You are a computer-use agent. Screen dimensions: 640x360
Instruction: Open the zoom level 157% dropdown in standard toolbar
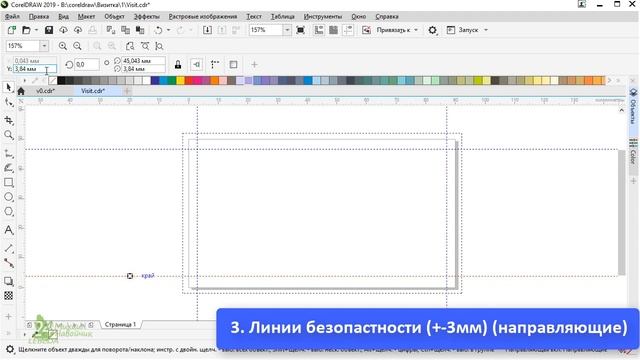click(x=287, y=30)
